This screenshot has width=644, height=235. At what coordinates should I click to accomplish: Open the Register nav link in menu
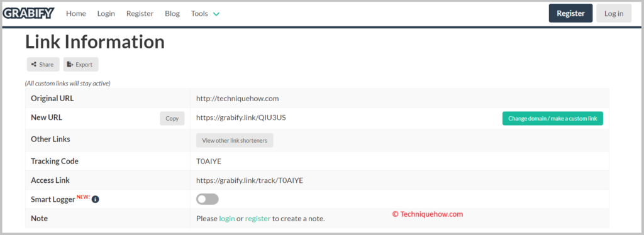140,14
